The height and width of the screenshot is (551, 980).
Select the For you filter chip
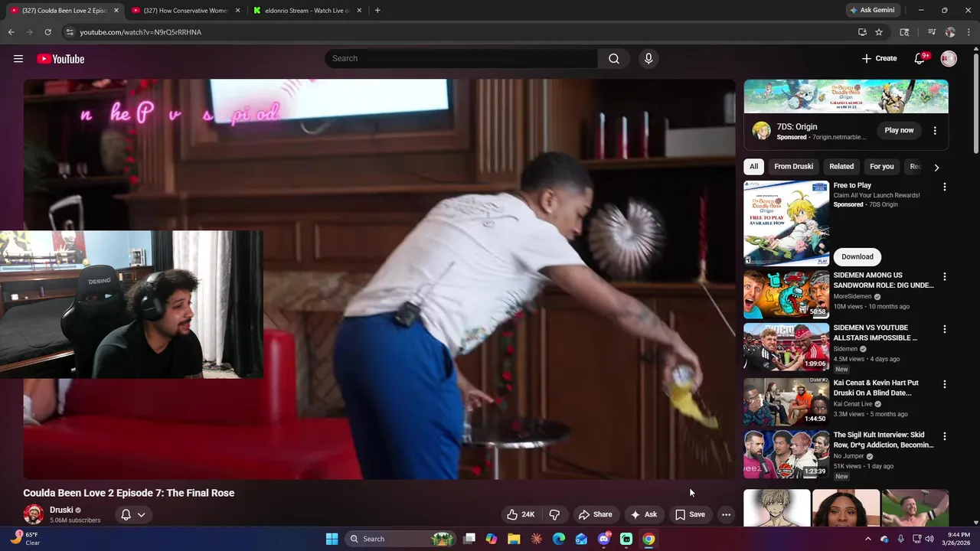click(881, 167)
